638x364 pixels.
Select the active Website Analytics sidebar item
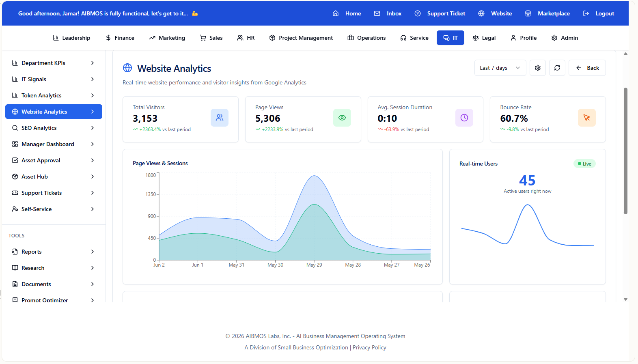pos(54,112)
